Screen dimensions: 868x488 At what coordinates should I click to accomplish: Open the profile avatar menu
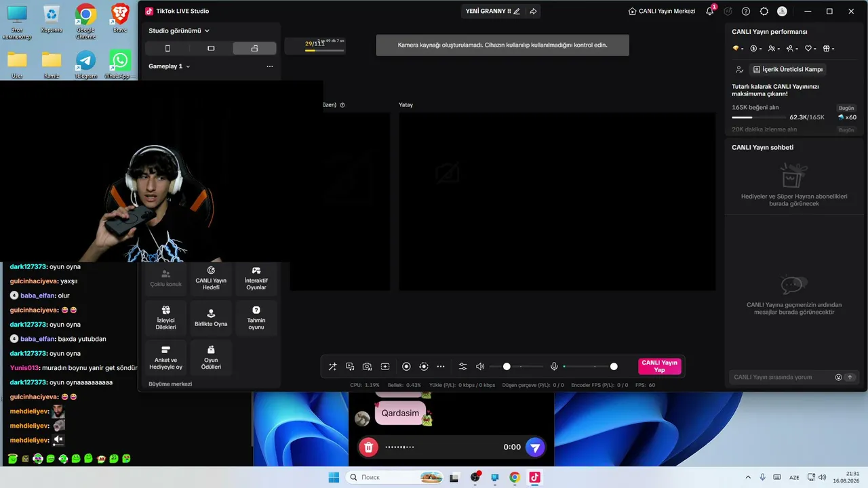point(782,12)
